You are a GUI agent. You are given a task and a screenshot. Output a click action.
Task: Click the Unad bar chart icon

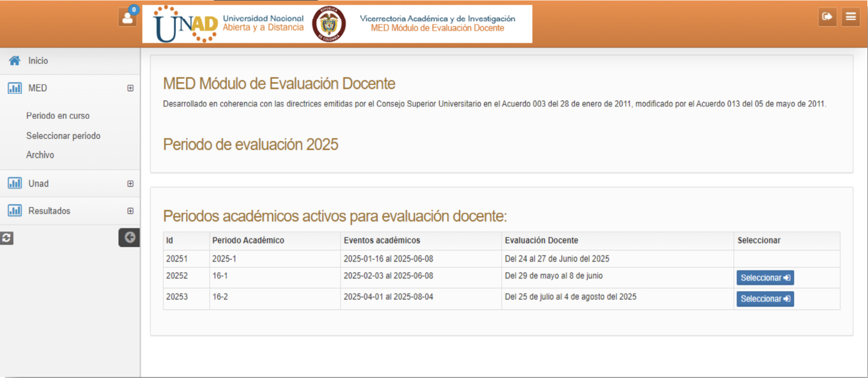14,183
